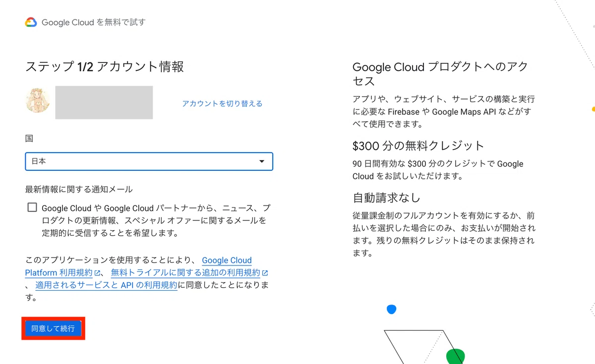The width and height of the screenshot is (595, 364).
Task: Enable the news email updates checkbox
Action: [x=32, y=208]
